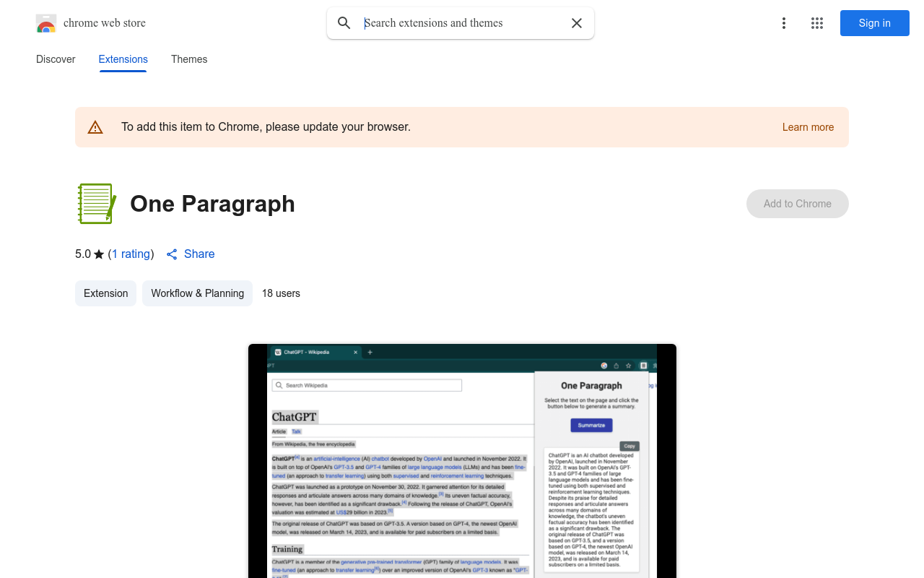This screenshot has height=578, width=924.
Task: Open the Google apps grid
Action: pos(817,23)
